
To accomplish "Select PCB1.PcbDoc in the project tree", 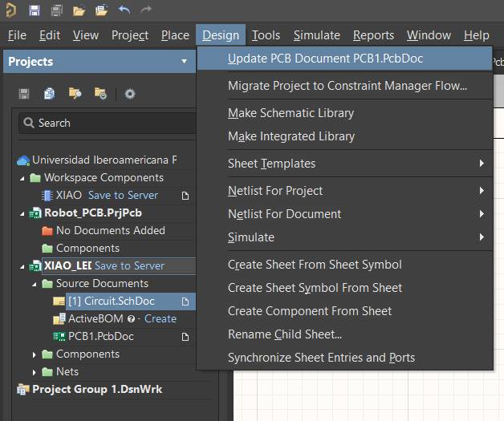I will click(x=100, y=336).
